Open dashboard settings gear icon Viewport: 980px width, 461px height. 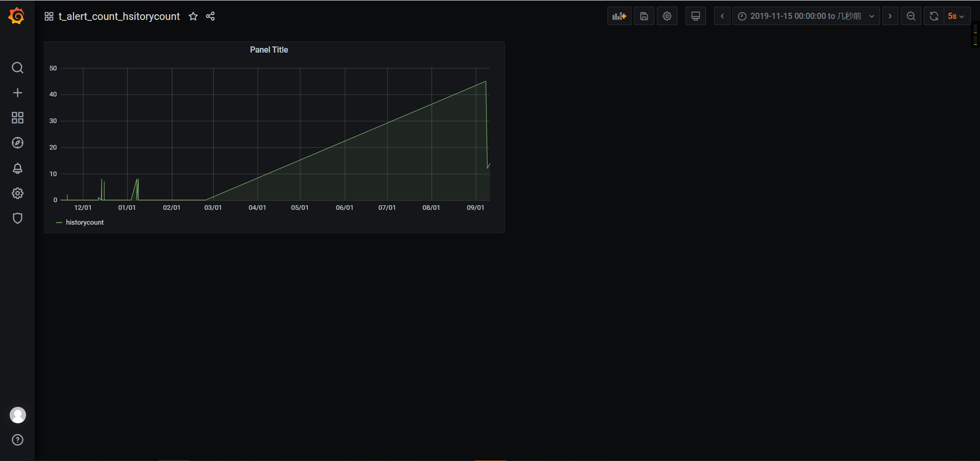667,16
